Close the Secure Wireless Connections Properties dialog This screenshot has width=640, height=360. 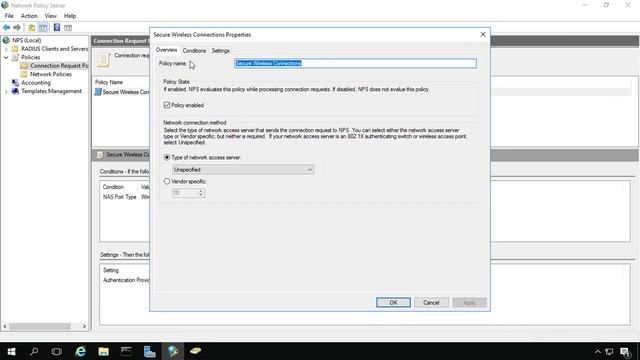pyautogui.click(x=483, y=35)
